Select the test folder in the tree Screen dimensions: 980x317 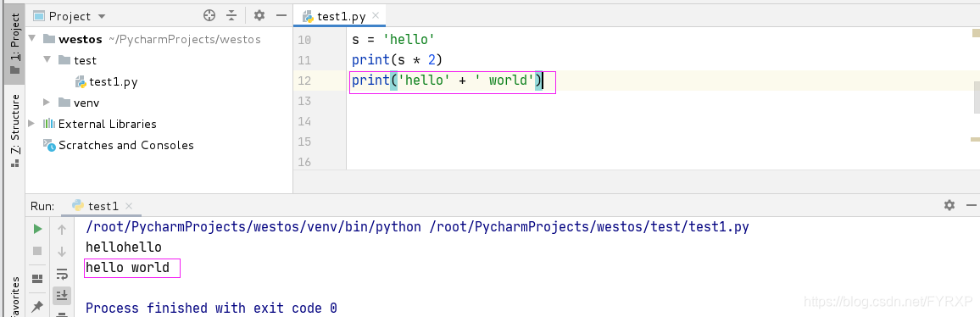[77, 61]
